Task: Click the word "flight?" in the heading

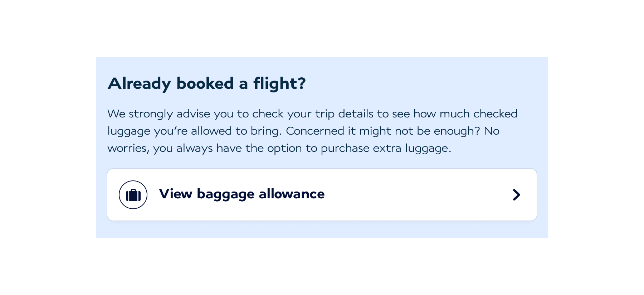Action: tap(279, 83)
